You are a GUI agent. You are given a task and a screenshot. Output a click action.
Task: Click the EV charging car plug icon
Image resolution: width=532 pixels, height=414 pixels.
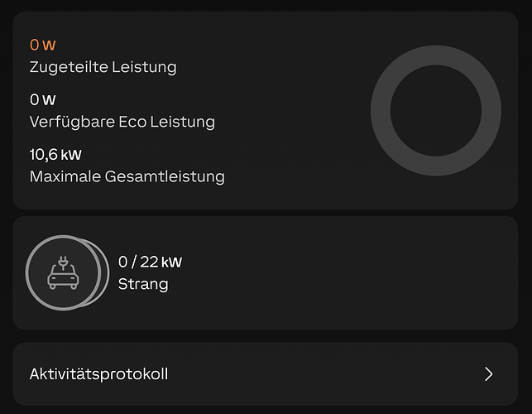(x=63, y=272)
